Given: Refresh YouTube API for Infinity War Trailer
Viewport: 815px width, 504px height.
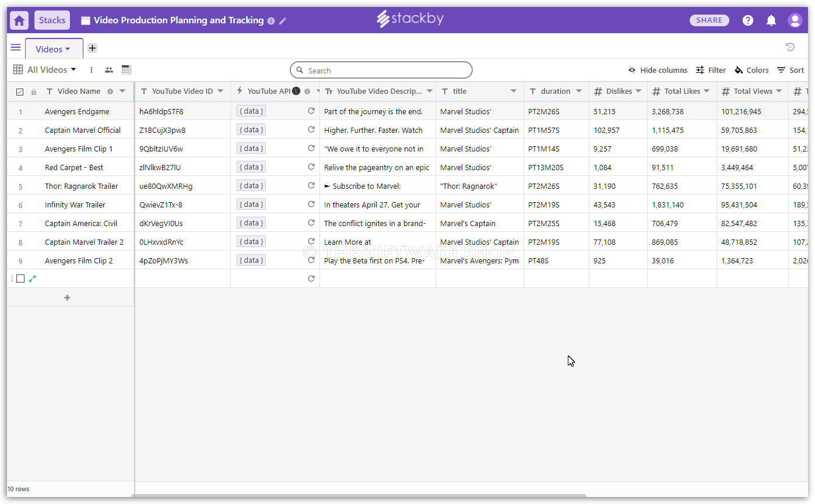Looking at the screenshot, I should (x=311, y=204).
